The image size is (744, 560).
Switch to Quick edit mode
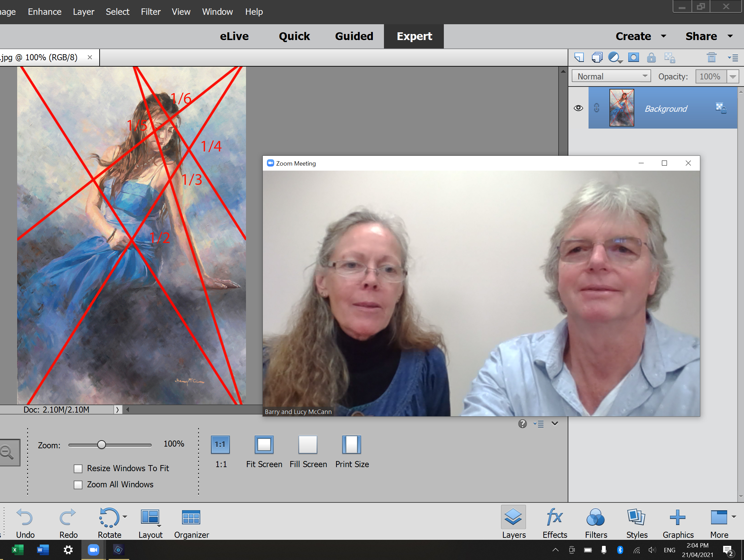[294, 36]
